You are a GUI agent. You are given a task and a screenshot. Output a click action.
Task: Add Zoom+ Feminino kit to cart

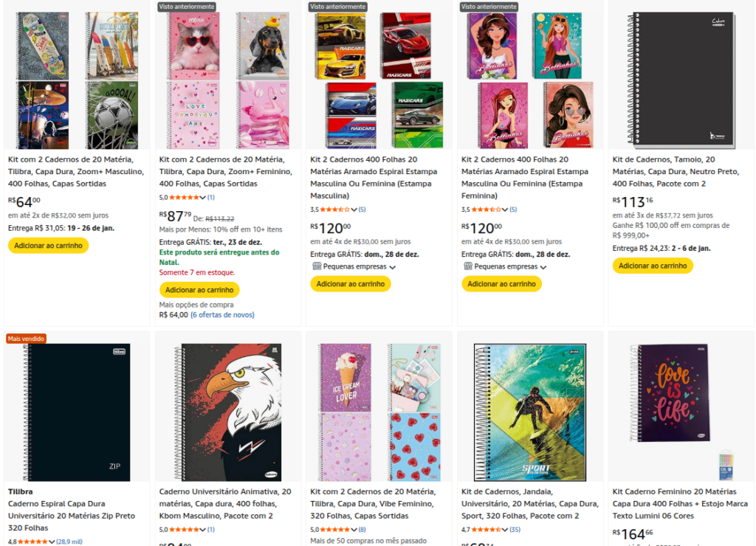coord(199,290)
